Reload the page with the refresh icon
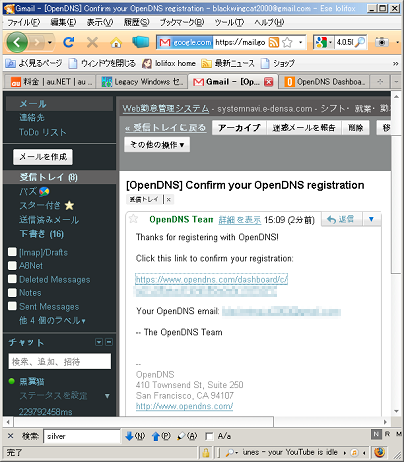The image size is (404, 462). click(69, 42)
